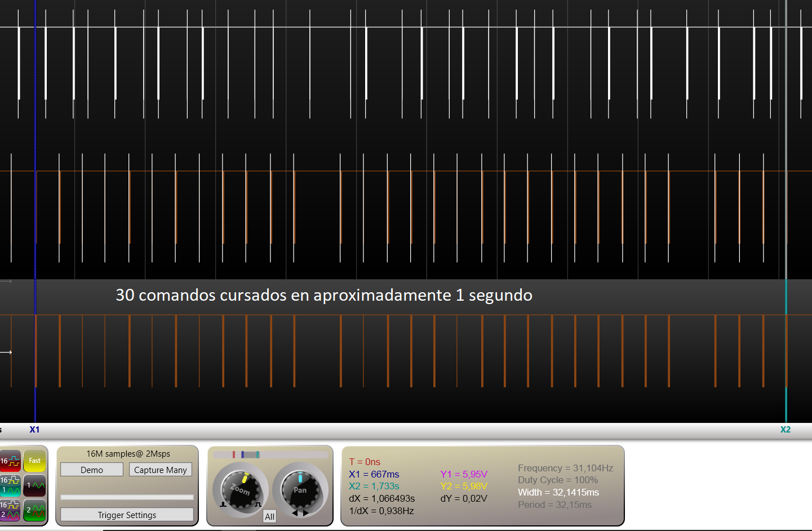The width and height of the screenshot is (812, 531).
Task: Click the 'X1 = 667ms' readout
Action: click(x=374, y=474)
